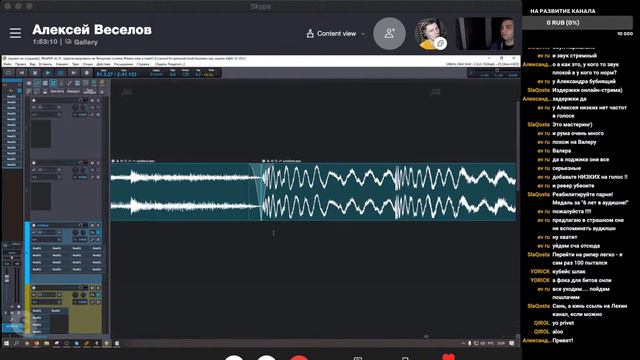Open the Расширения menu in REAPER

click(x=123, y=64)
